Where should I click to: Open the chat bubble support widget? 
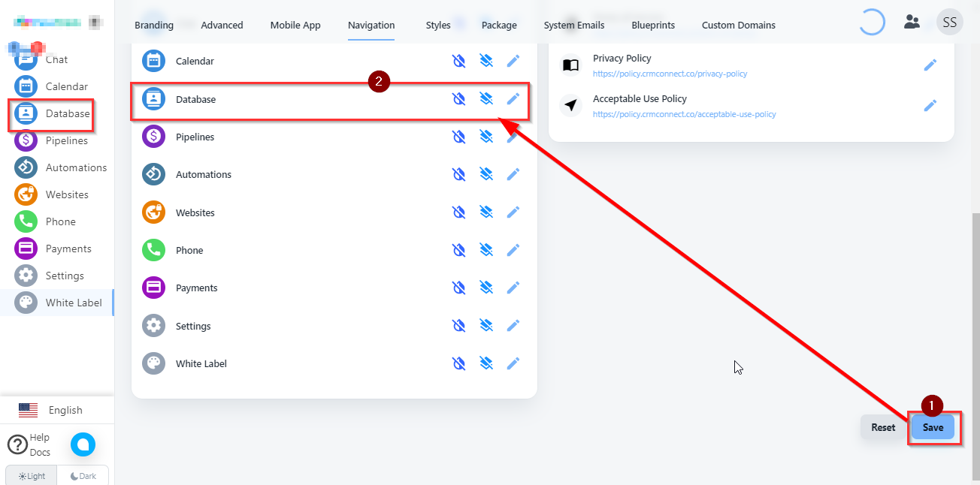pos(83,444)
